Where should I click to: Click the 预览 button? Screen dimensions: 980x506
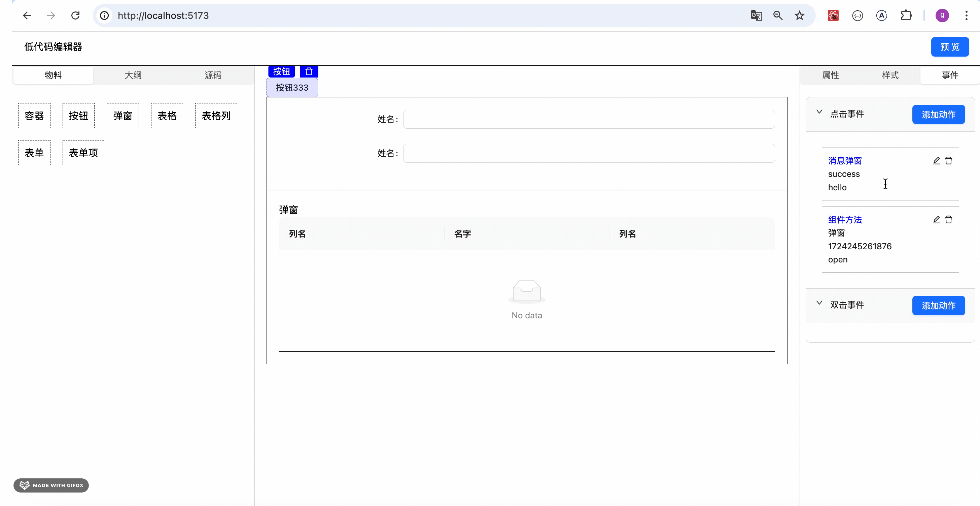pos(950,47)
